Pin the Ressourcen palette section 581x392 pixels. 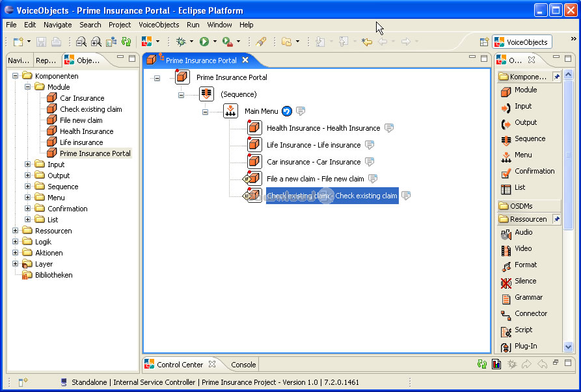[x=556, y=220]
